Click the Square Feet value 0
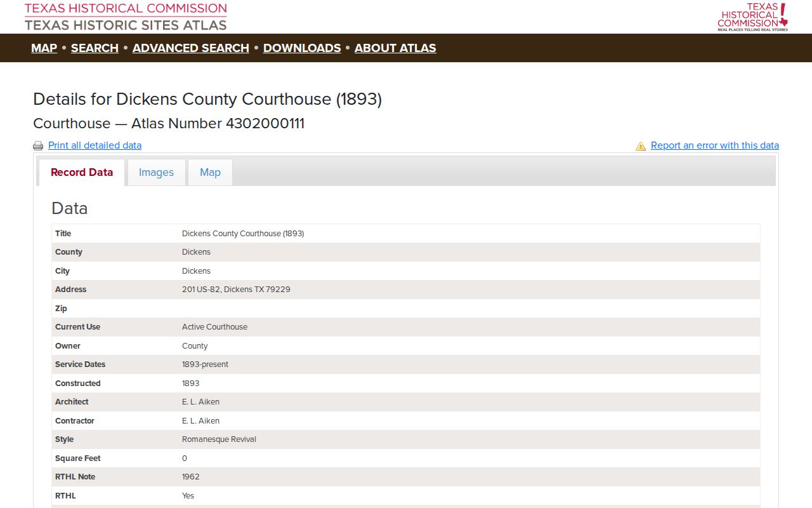The image size is (812, 508). [x=185, y=458]
